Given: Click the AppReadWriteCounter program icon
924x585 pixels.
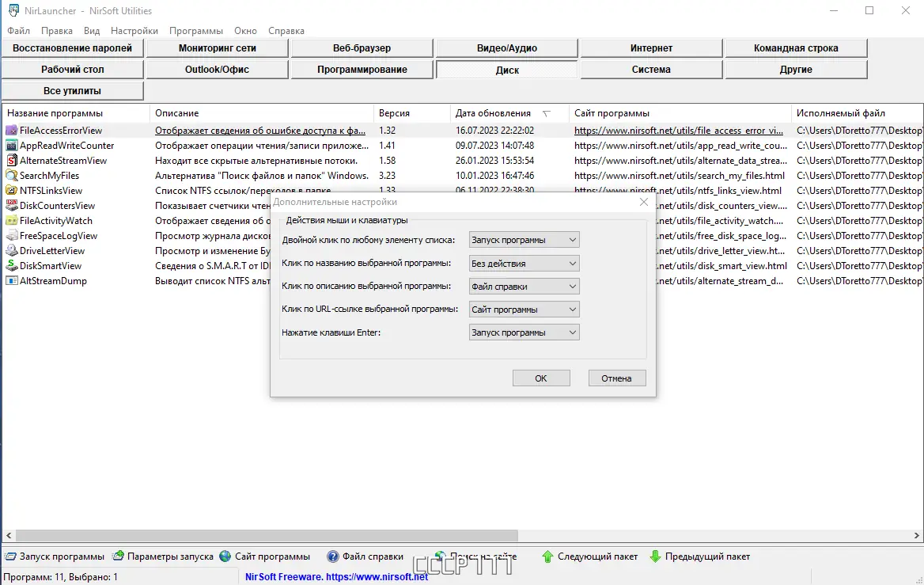Looking at the screenshot, I should click(11, 146).
